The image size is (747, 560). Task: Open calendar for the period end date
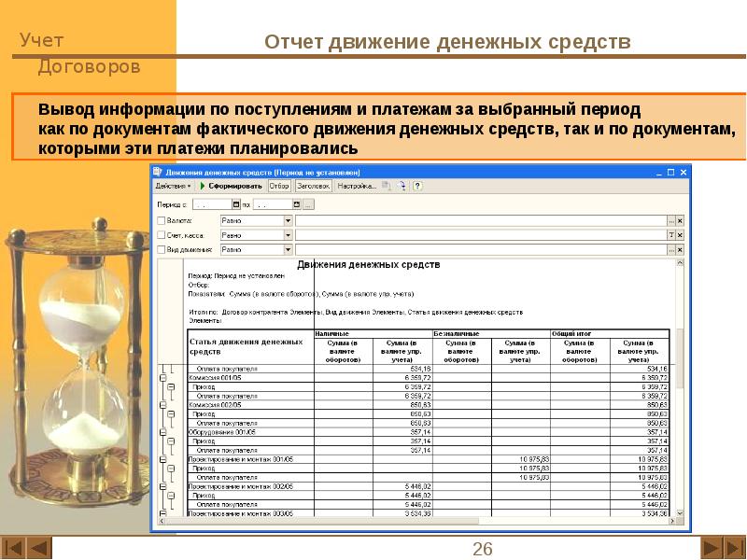[295, 203]
